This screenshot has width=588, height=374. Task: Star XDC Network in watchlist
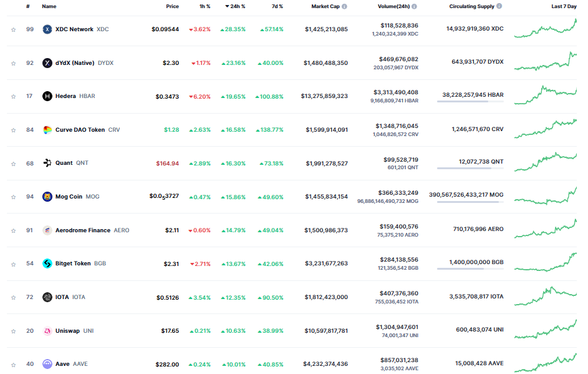click(14, 30)
